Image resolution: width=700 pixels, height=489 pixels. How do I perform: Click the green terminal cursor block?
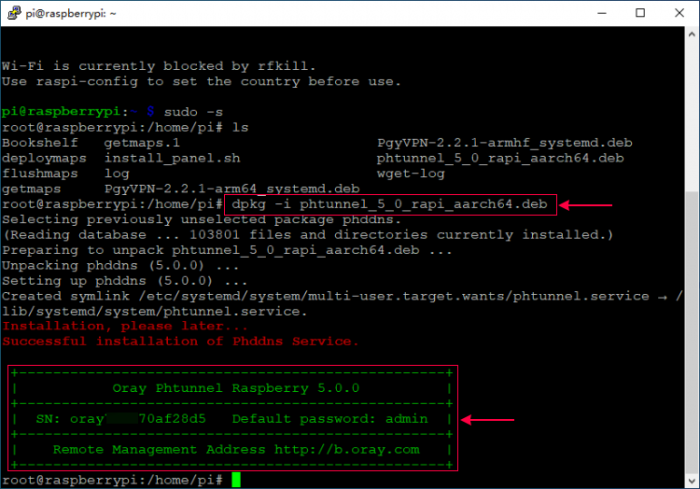(236, 480)
